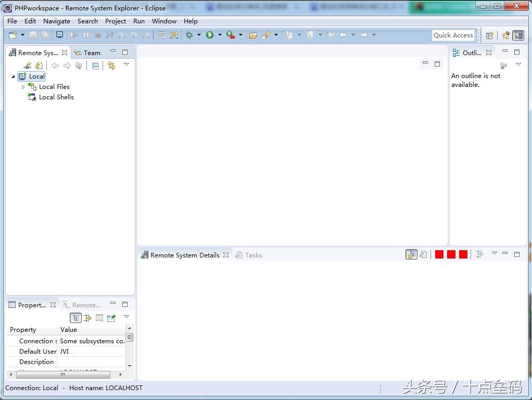The image size is (532, 400).
Task: Click the green Run button in toolbar
Action: [x=210, y=35]
